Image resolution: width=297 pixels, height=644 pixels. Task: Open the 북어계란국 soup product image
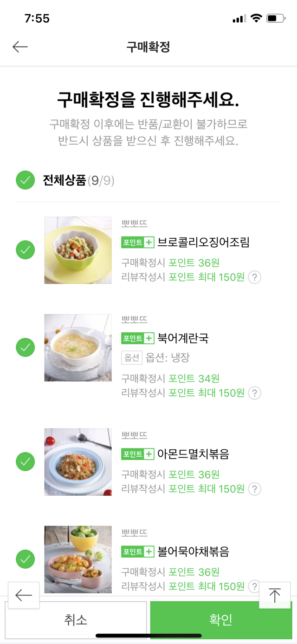click(x=78, y=348)
